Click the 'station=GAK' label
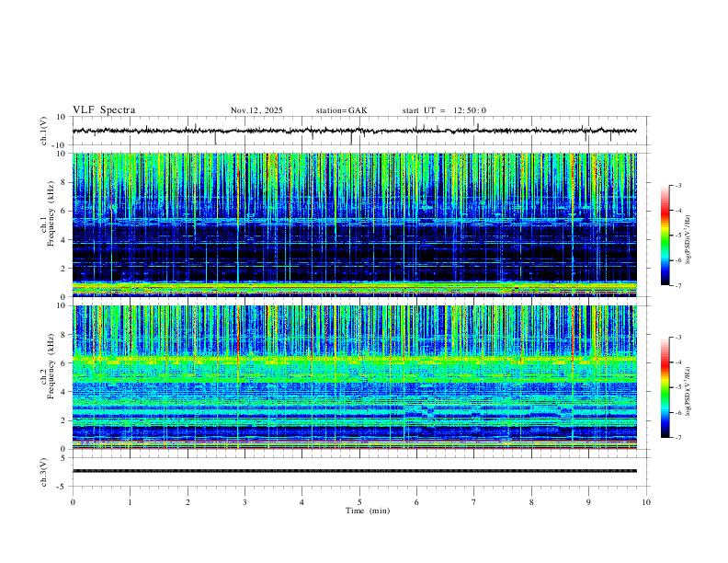Screen dimensions: 728x563 pos(341,110)
